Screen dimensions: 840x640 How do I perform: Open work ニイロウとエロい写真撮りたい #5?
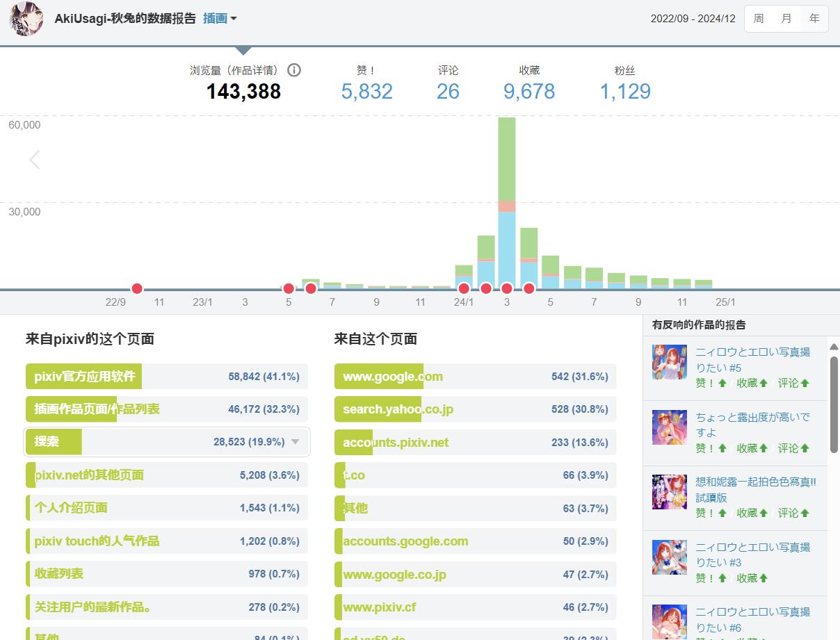753,359
